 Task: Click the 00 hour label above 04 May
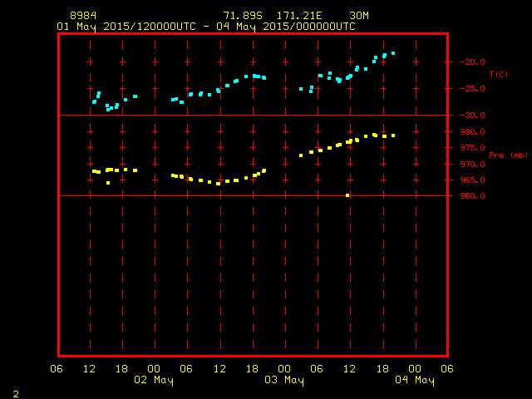pos(415,369)
